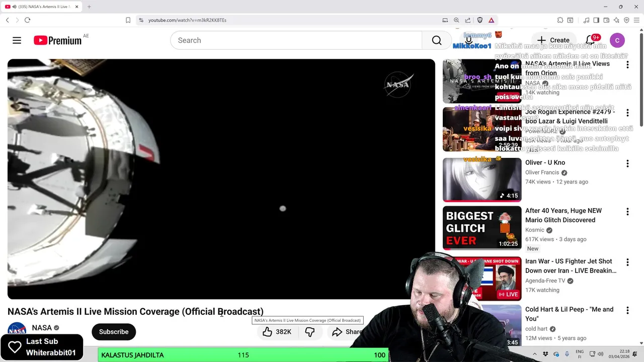Dislike the Artemis II video

pos(310,332)
